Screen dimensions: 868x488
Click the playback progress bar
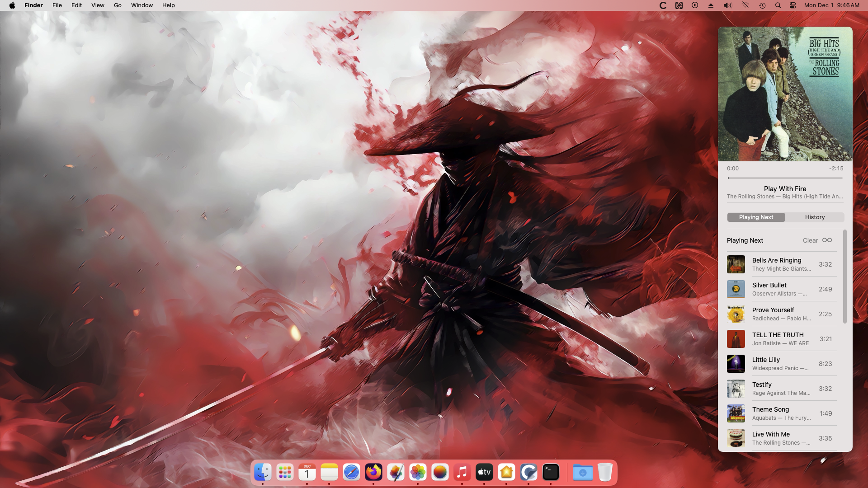[785, 178]
